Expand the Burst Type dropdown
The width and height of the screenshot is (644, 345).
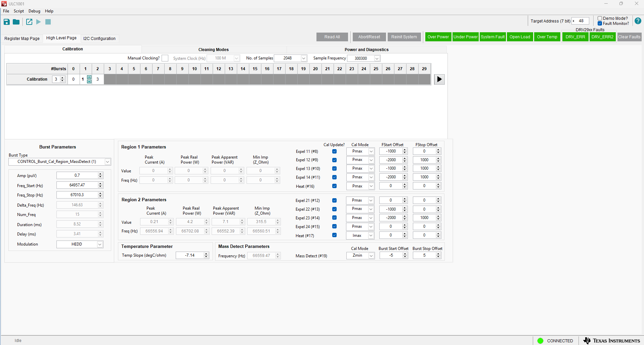108,162
